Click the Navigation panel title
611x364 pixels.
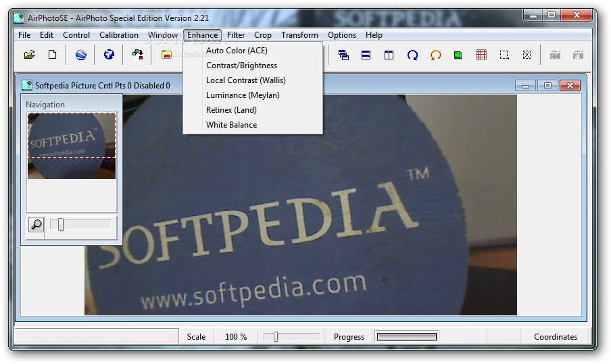[45, 104]
